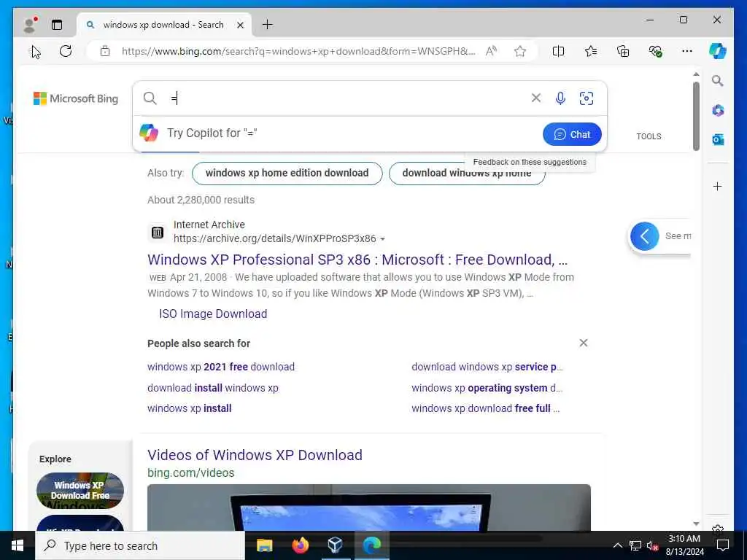Open muted volume tray icon
Viewport: 747px width, 560px height.
[x=652, y=545]
